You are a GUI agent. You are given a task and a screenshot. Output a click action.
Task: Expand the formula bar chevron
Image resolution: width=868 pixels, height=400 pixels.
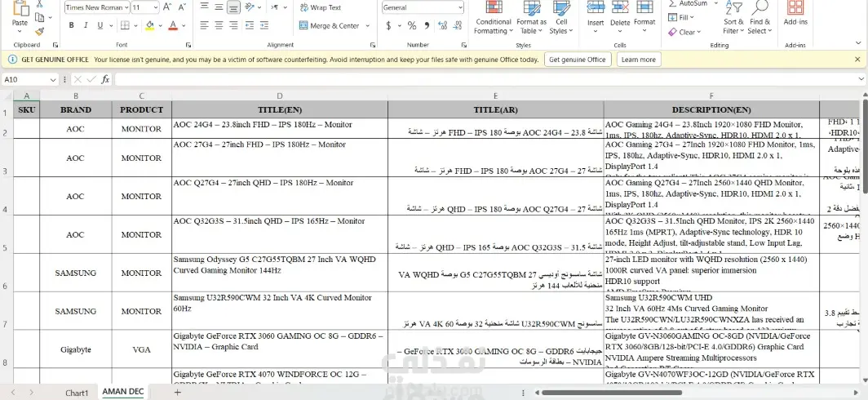(x=861, y=79)
